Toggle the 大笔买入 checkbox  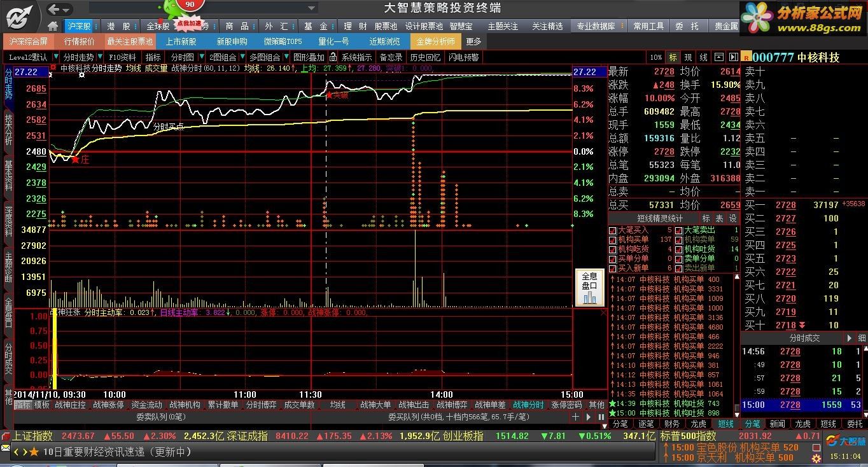[x=613, y=230]
